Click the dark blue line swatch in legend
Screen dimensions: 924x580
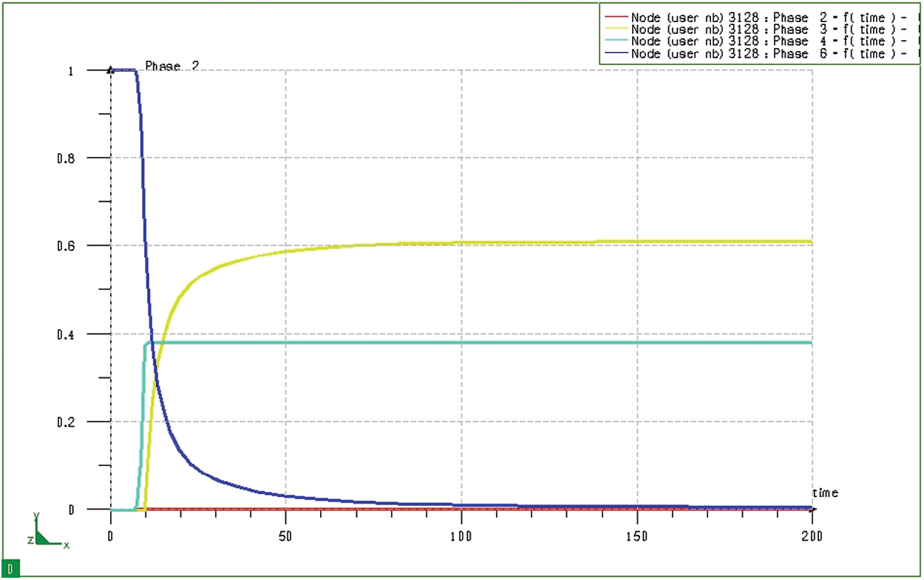[615, 54]
